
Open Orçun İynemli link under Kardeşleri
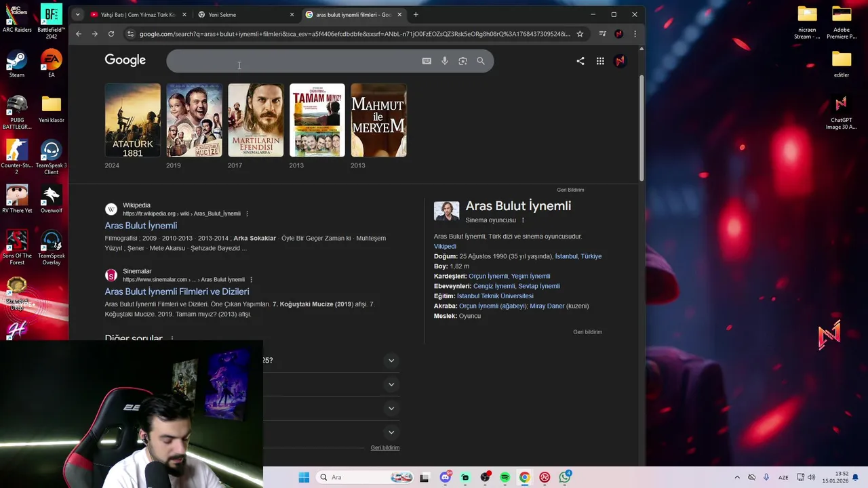pos(488,277)
